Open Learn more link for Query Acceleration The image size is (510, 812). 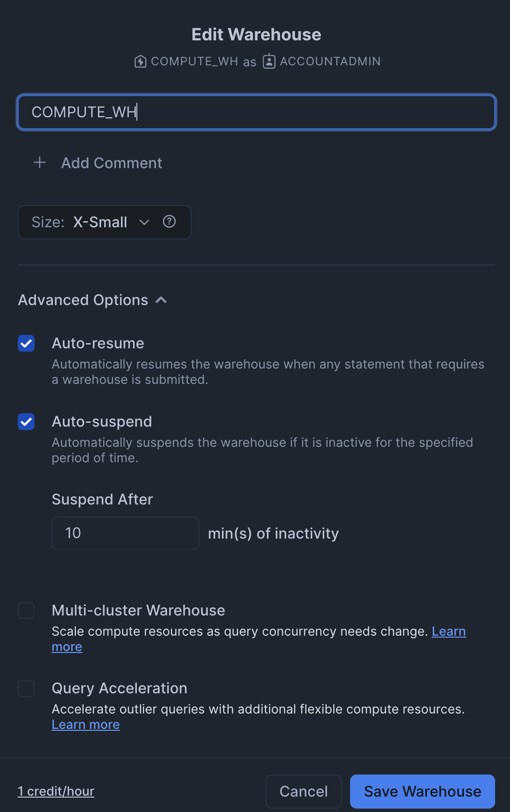pyautogui.click(x=85, y=725)
